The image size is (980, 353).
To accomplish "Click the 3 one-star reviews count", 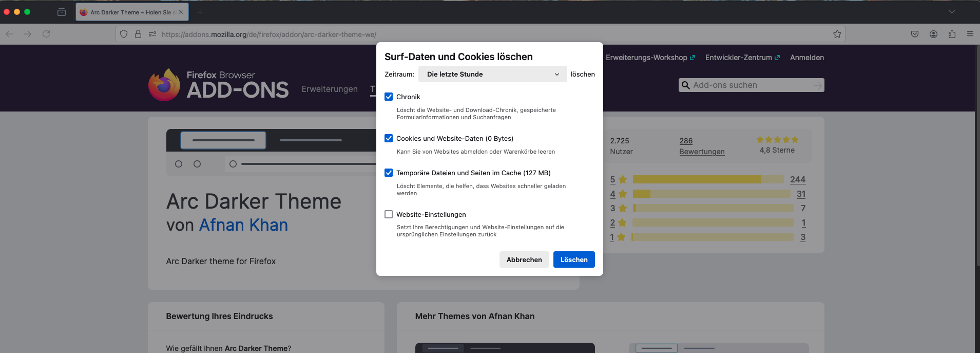I will (x=803, y=237).
